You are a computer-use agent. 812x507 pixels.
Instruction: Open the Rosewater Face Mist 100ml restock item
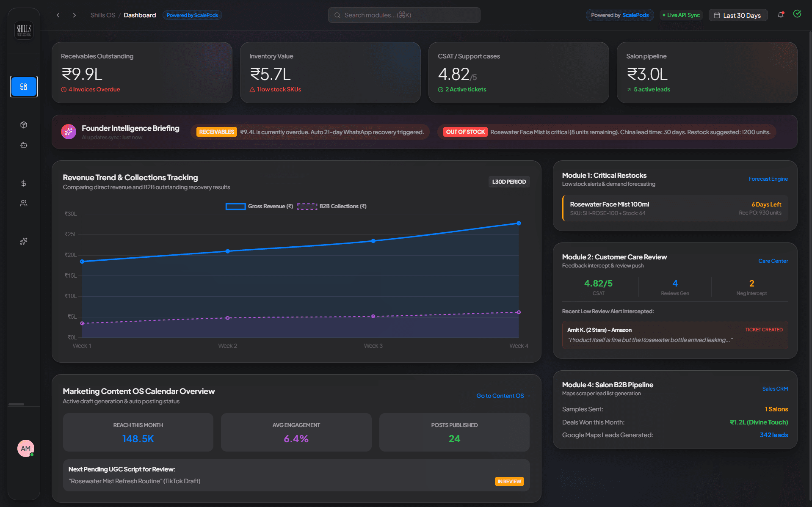(675, 208)
